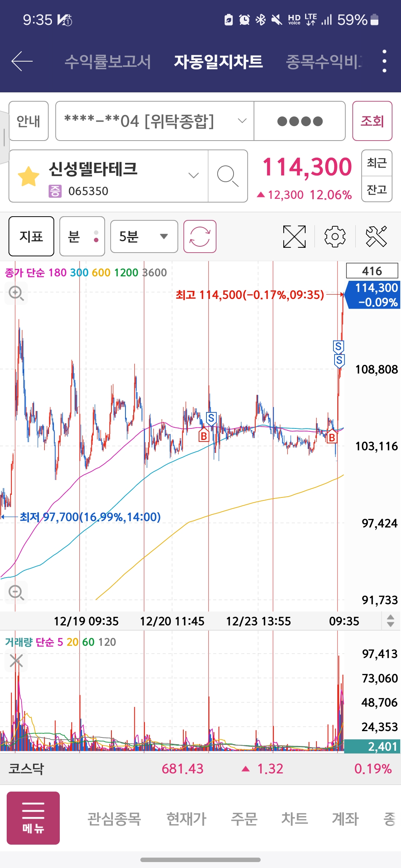The width and height of the screenshot is (401, 868).
Task: Tap the 거래량 단순 volume legend
Action: tap(61, 642)
